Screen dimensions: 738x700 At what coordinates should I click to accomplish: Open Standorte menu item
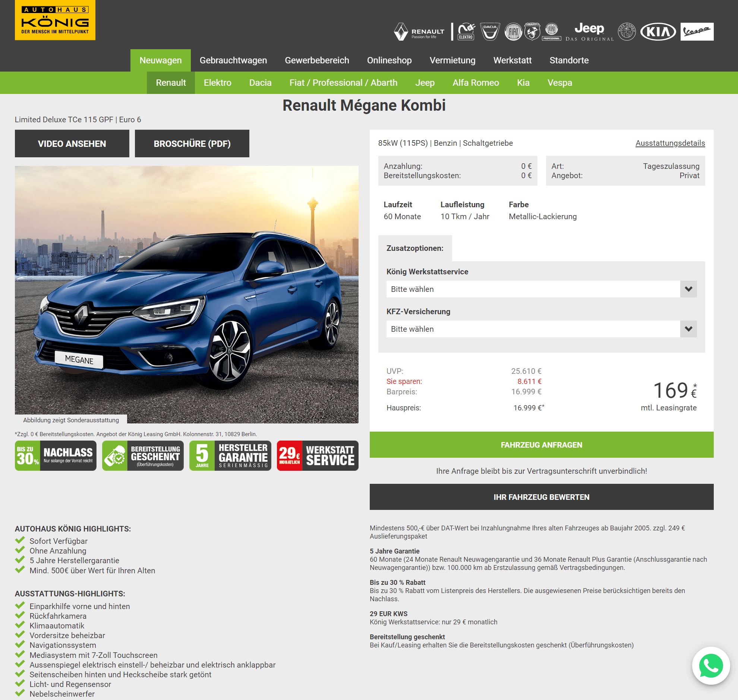569,60
